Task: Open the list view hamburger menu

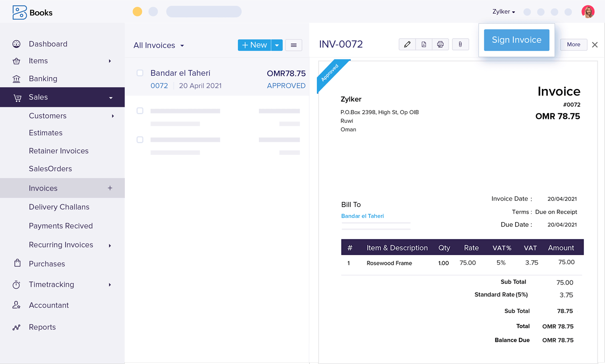Action: [x=294, y=45]
